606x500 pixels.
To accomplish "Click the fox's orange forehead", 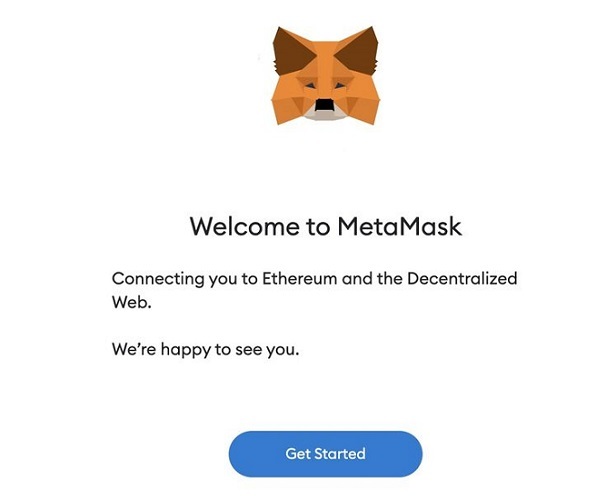I will pos(325,60).
